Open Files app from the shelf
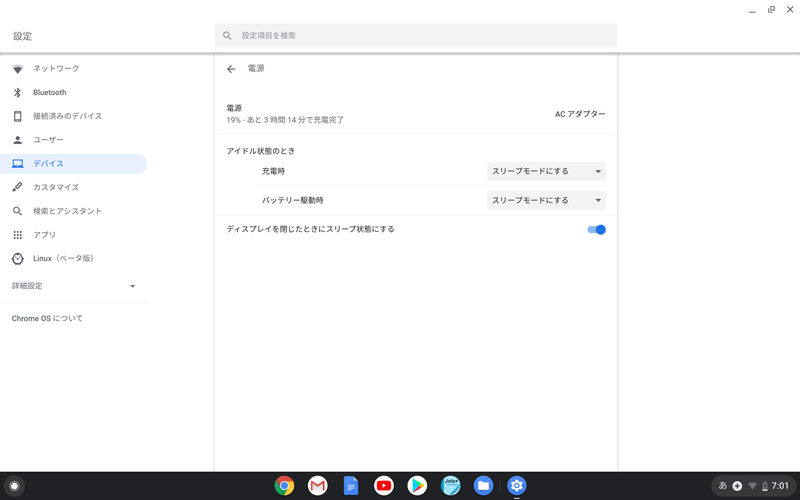The width and height of the screenshot is (800, 500). [483, 486]
